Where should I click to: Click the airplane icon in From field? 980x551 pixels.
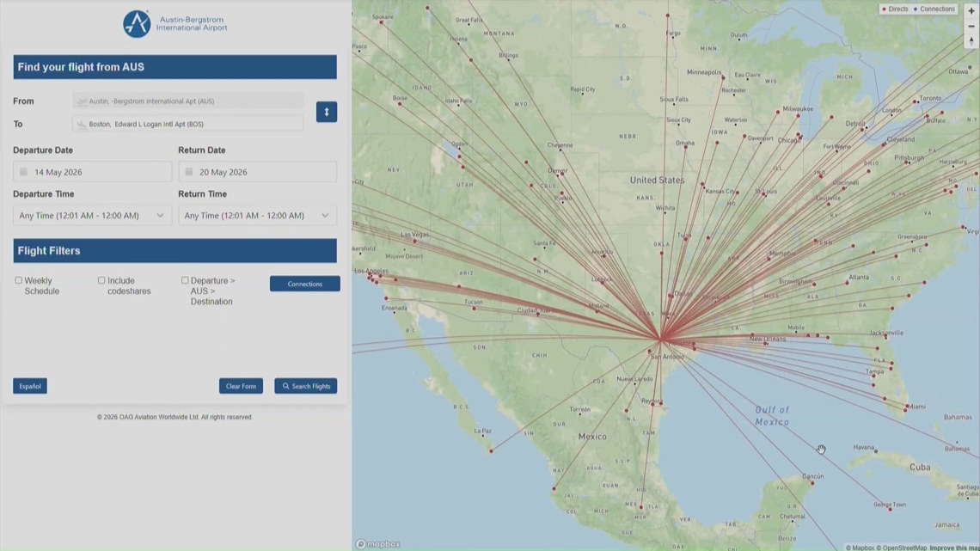tap(82, 101)
